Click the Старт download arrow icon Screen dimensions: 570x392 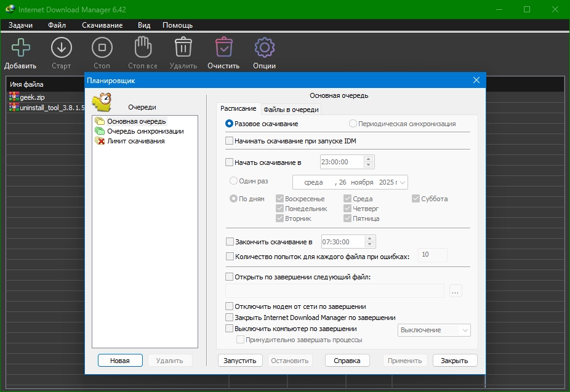(x=62, y=47)
